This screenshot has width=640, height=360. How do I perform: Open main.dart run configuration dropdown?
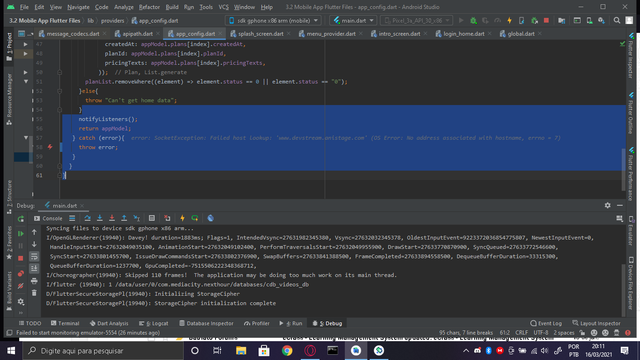(353, 20)
